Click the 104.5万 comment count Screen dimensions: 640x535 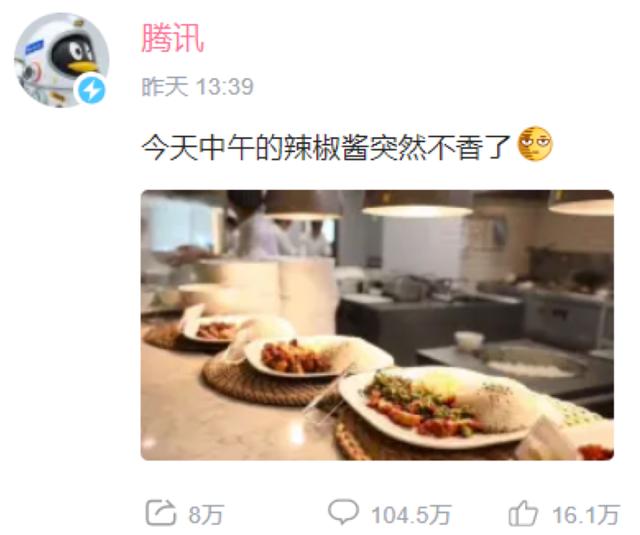(411, 514)
